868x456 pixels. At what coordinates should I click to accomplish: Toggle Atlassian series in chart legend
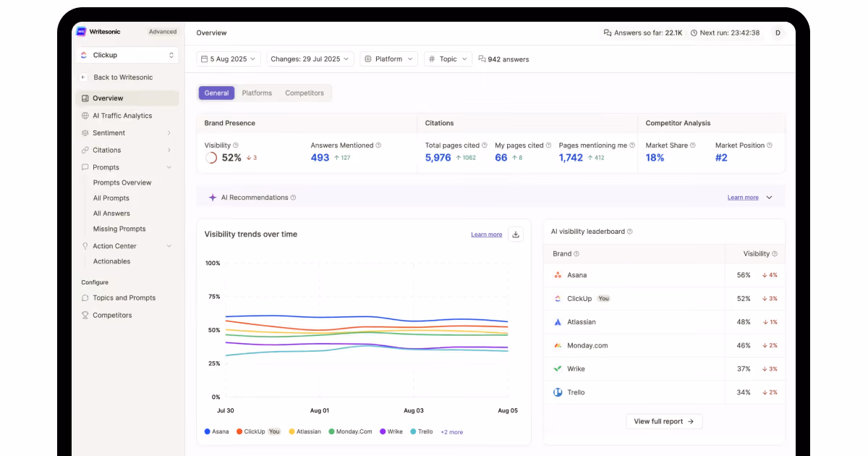305,431
